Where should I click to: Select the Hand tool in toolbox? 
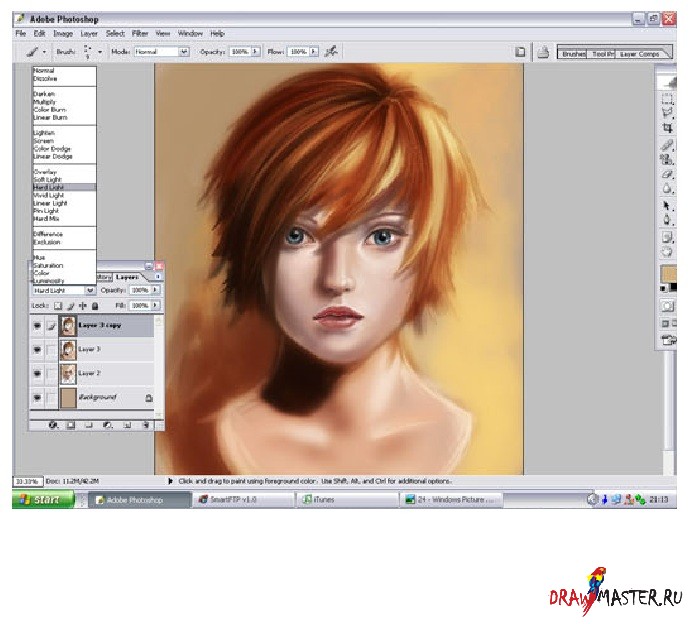click(667, 252)
